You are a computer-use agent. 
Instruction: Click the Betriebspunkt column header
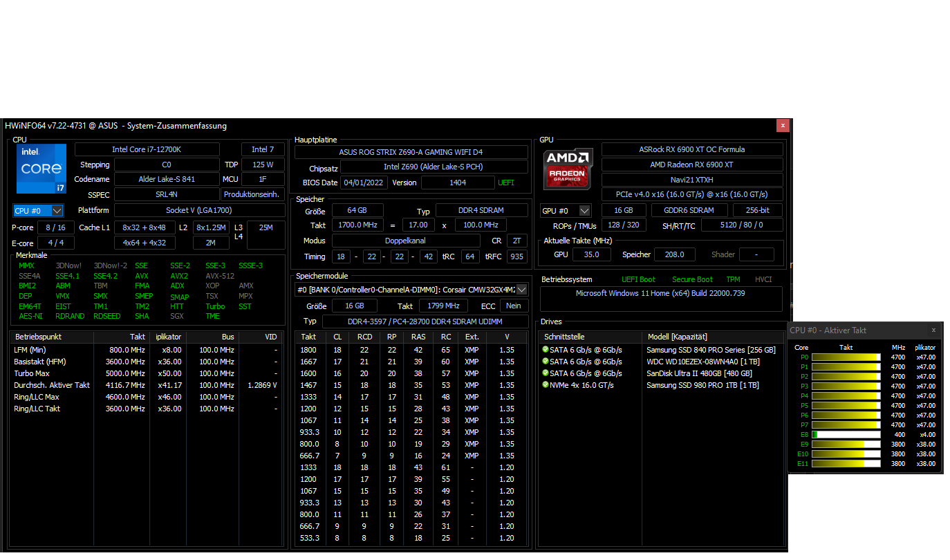click(x=52, y=337)
